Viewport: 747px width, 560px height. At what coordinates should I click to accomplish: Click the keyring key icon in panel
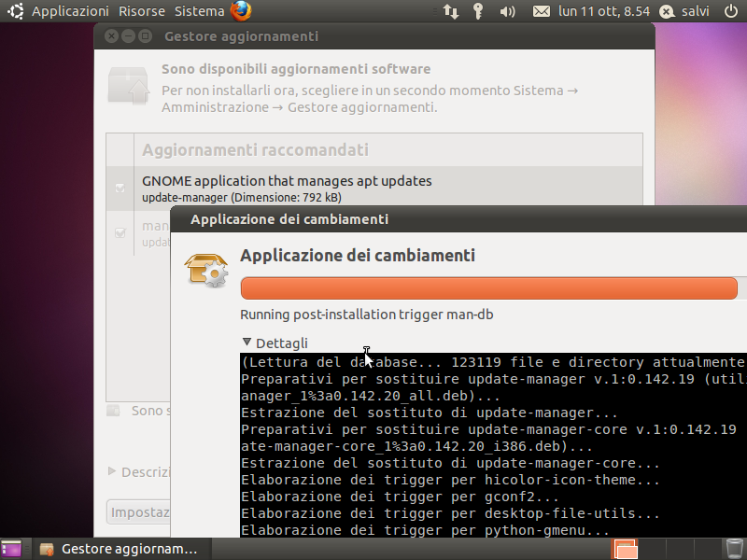(x=478, y=11)
